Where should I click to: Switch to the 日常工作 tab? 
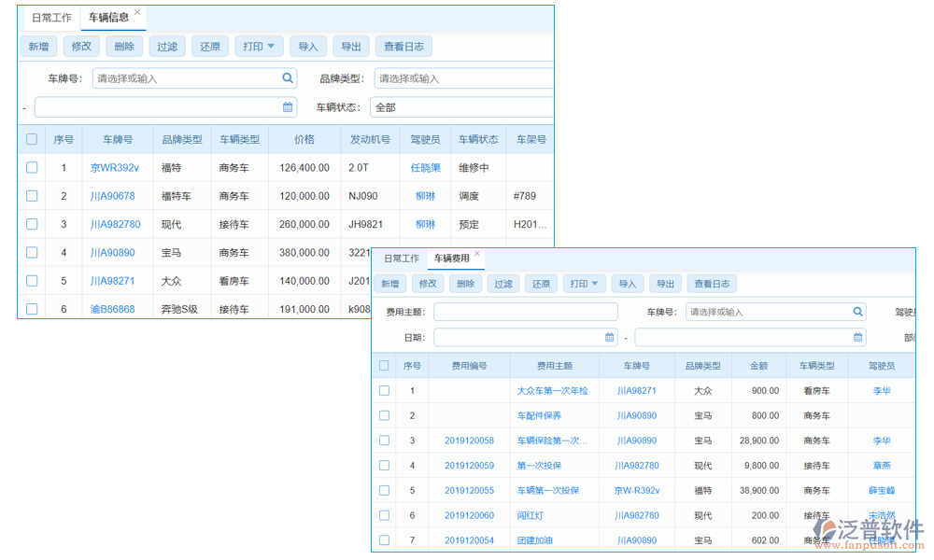pyautogui.click(x=50, y=16)
